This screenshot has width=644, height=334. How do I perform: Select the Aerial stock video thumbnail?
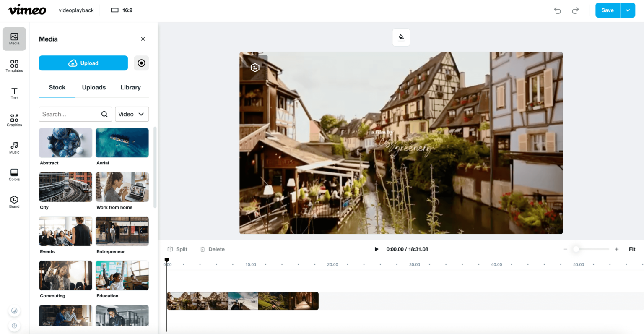point(122,142)
